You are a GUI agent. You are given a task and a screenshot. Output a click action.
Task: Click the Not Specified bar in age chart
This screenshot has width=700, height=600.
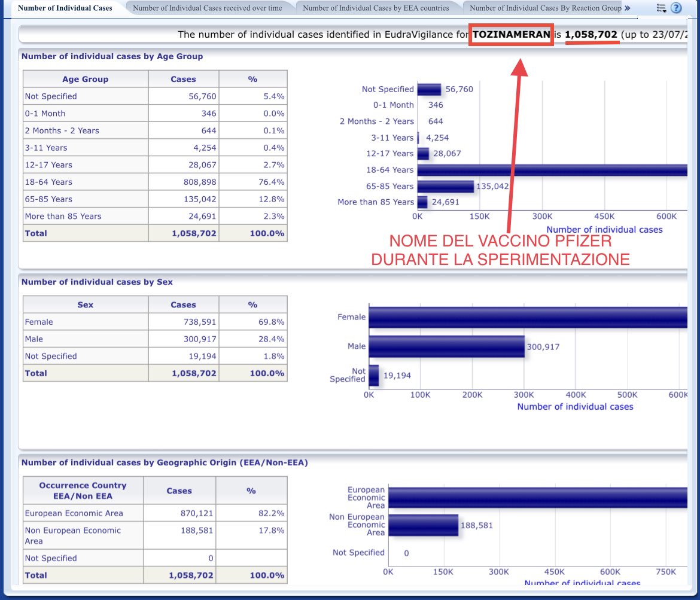pyautogui.click(x=430, y=90)
